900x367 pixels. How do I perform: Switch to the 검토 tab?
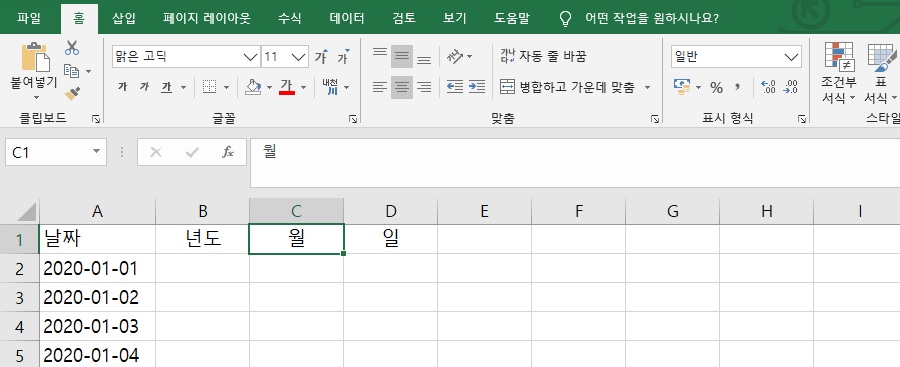pos(404,18)
